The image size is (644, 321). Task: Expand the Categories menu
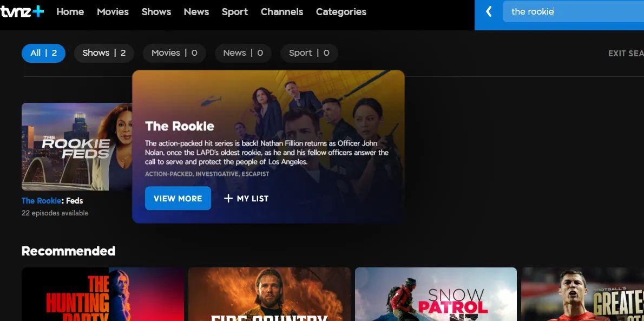pos(341,11)
